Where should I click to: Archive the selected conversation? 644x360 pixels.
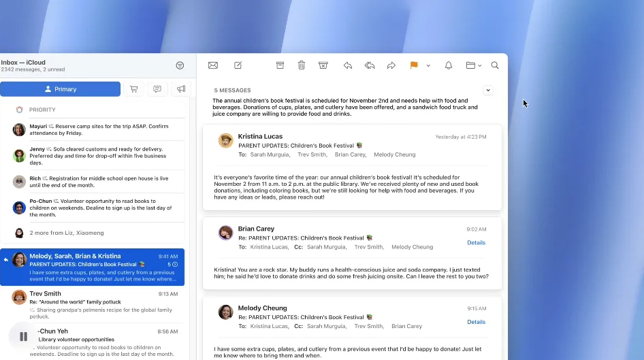click(280, 65)
